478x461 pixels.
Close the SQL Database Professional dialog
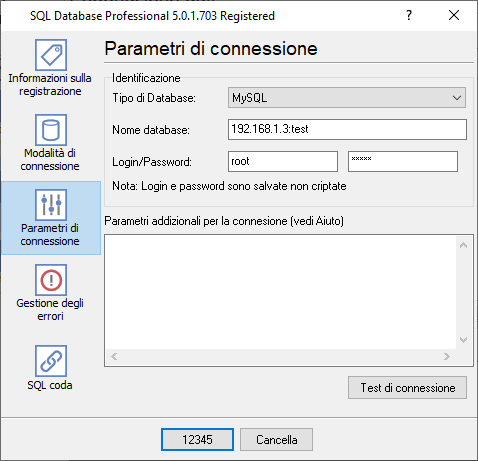(454, 15)
